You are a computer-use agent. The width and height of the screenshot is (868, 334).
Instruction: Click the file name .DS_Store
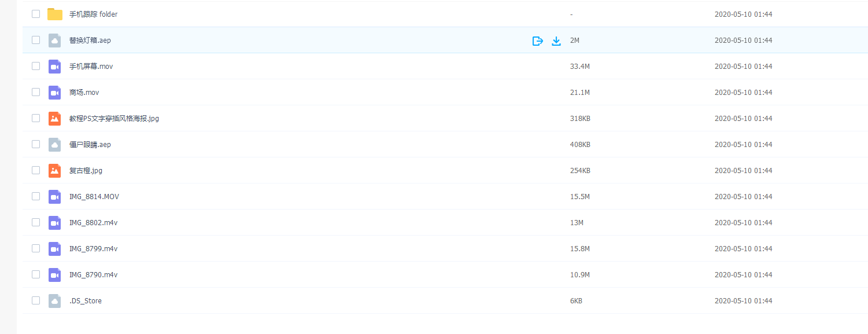[x=86, y=301]
